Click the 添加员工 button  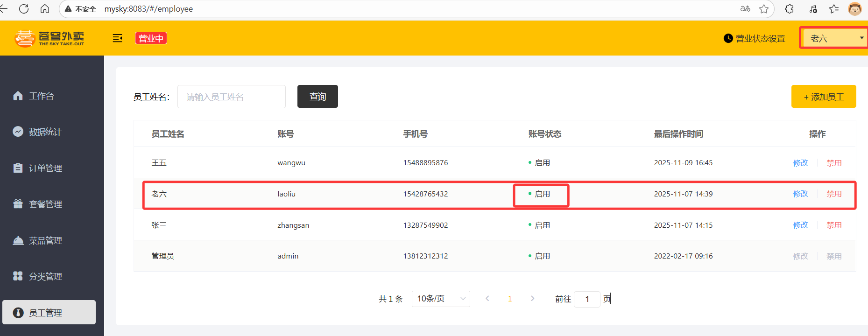(824, 96)
